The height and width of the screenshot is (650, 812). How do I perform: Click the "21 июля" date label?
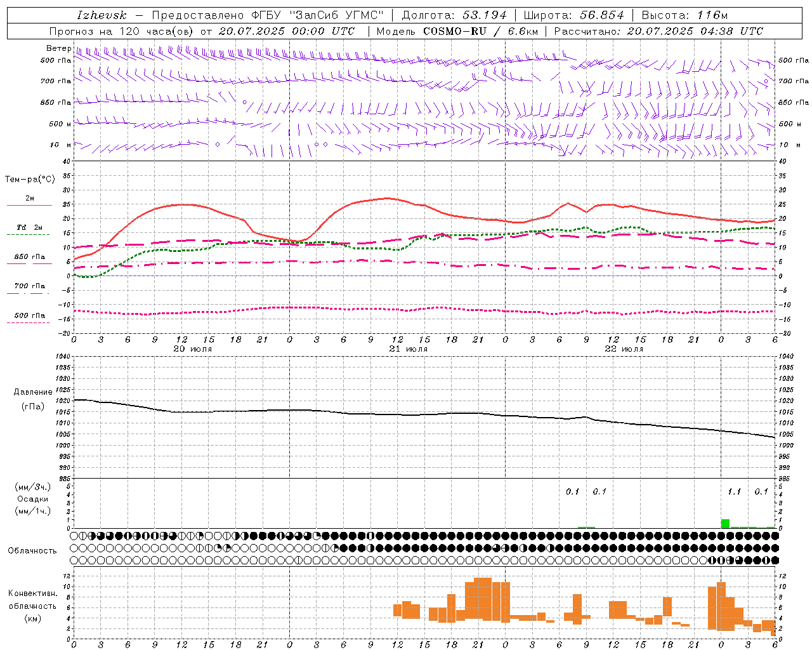409,348
